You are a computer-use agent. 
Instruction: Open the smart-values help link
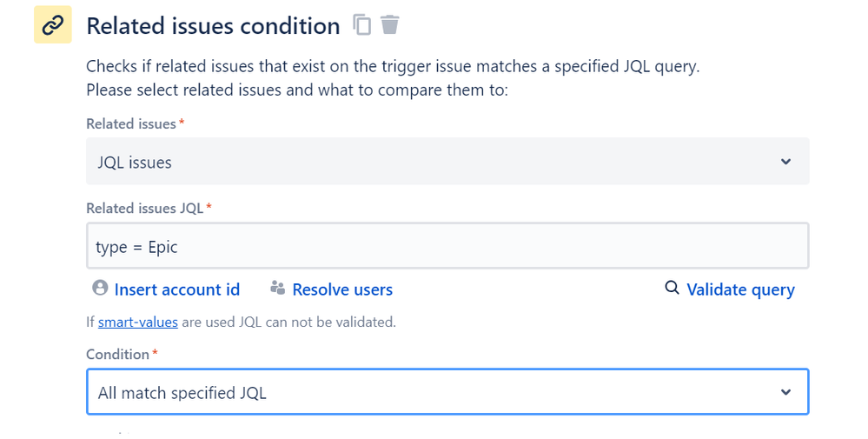(138, 322)
